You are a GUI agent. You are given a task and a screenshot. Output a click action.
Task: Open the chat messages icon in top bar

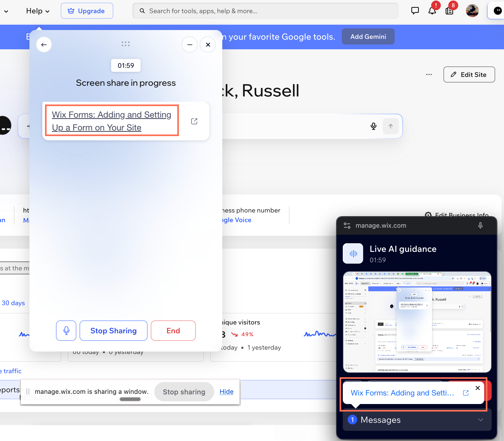click(415, 11)
